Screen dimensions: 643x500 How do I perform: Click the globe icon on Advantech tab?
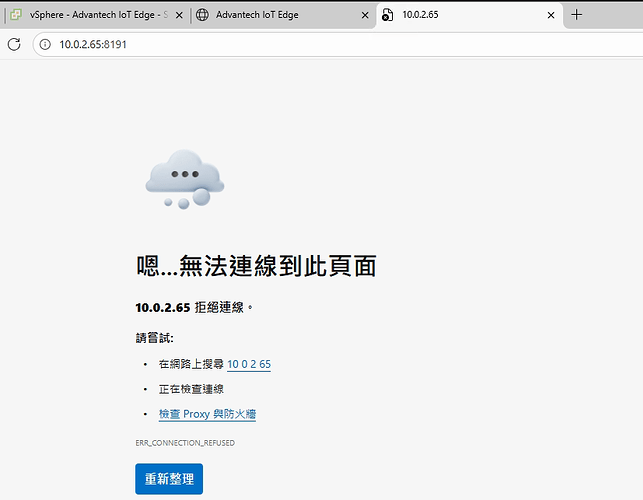[x=202, y=15]
